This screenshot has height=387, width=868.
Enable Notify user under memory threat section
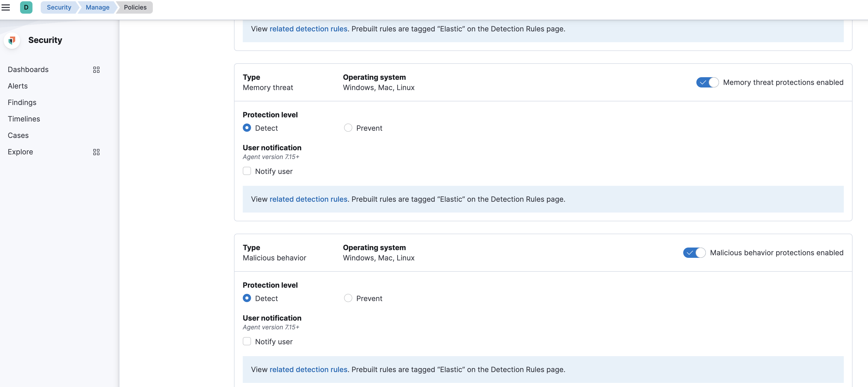click(247, 171)
